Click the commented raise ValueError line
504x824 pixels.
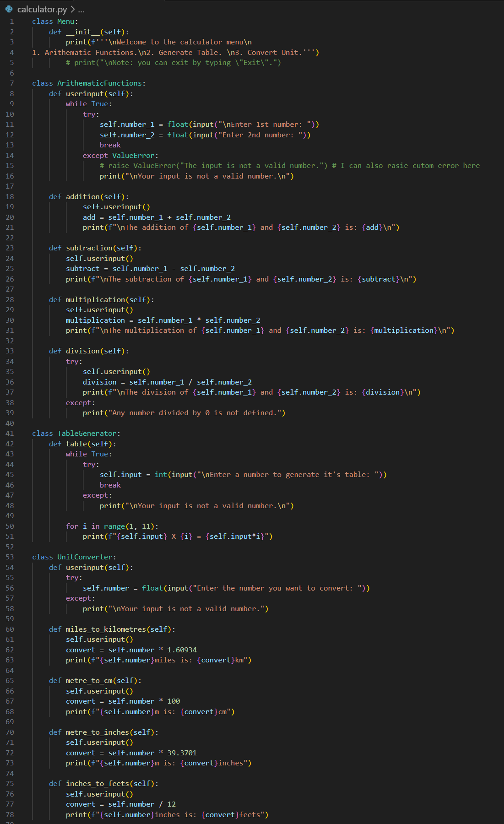click(213, 166)
